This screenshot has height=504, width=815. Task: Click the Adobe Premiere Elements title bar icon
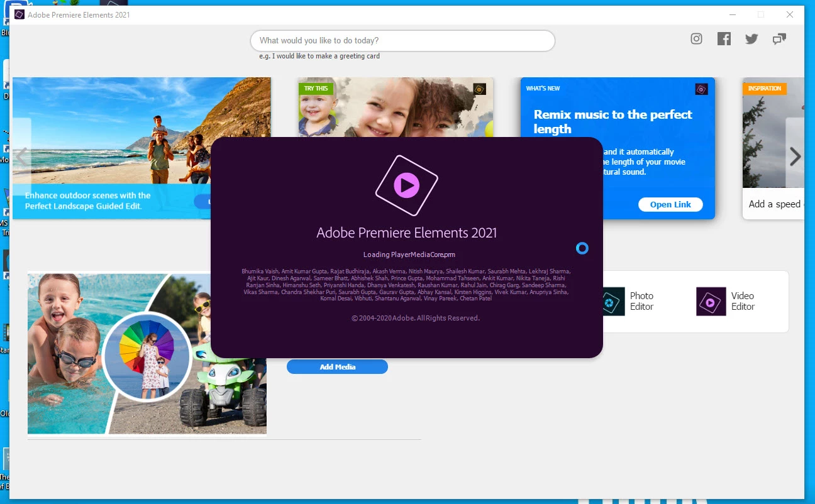point(19,14)
